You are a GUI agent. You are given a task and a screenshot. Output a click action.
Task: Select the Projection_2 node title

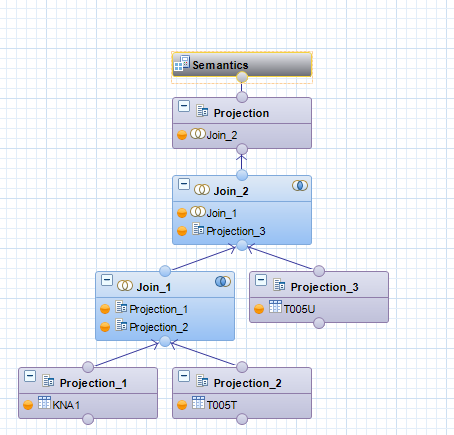(x=247, y=383)
